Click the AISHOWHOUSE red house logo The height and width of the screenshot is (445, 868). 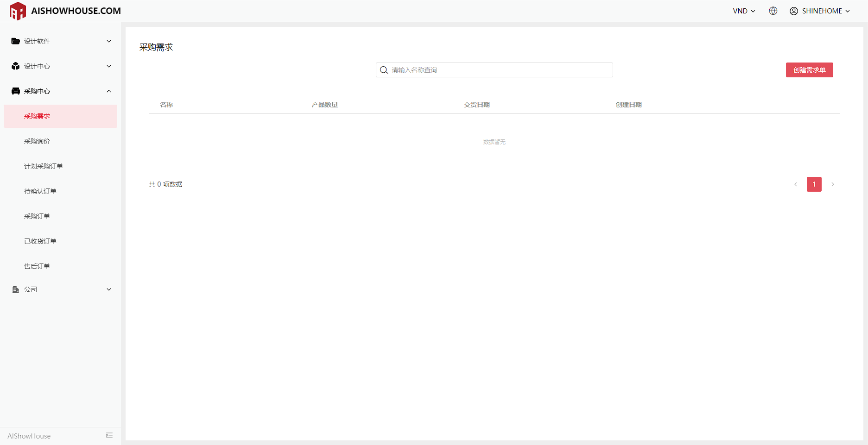(x=18, y=11)
